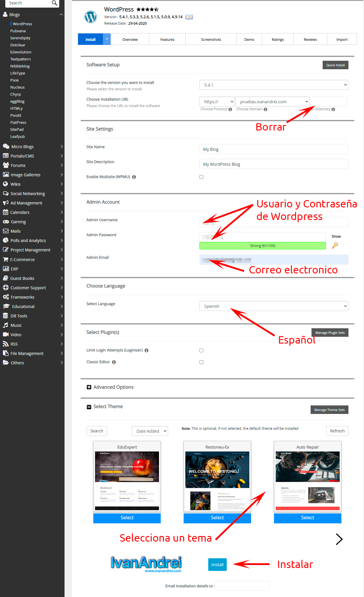The image size is (364, 597).
Task: Click the theme Refresh button
Action: pyautogui.click(x=337, y=431)
